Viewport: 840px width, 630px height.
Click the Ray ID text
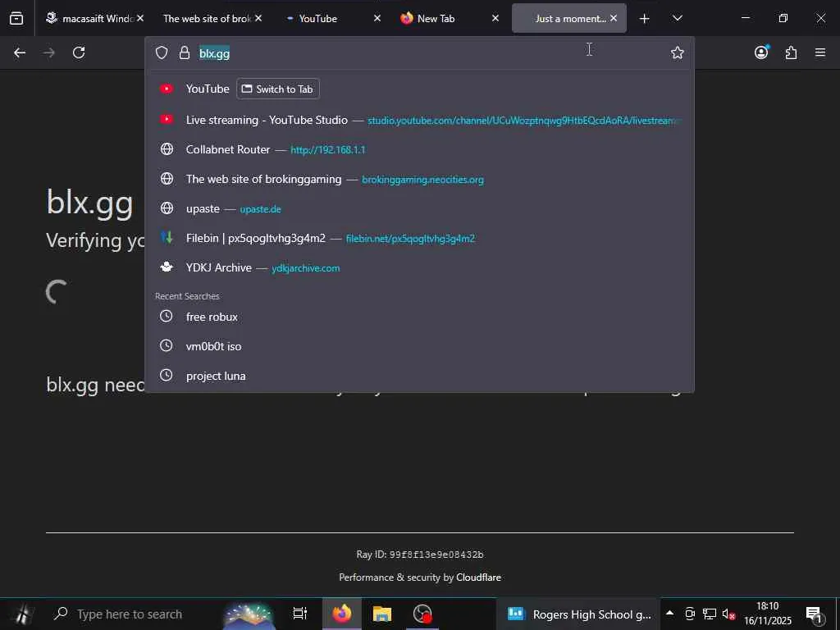click(420, 555)
